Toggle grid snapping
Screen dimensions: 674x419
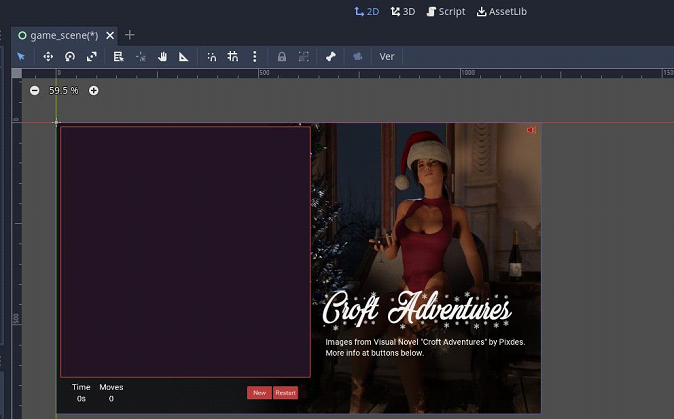[x=233, y=56]
